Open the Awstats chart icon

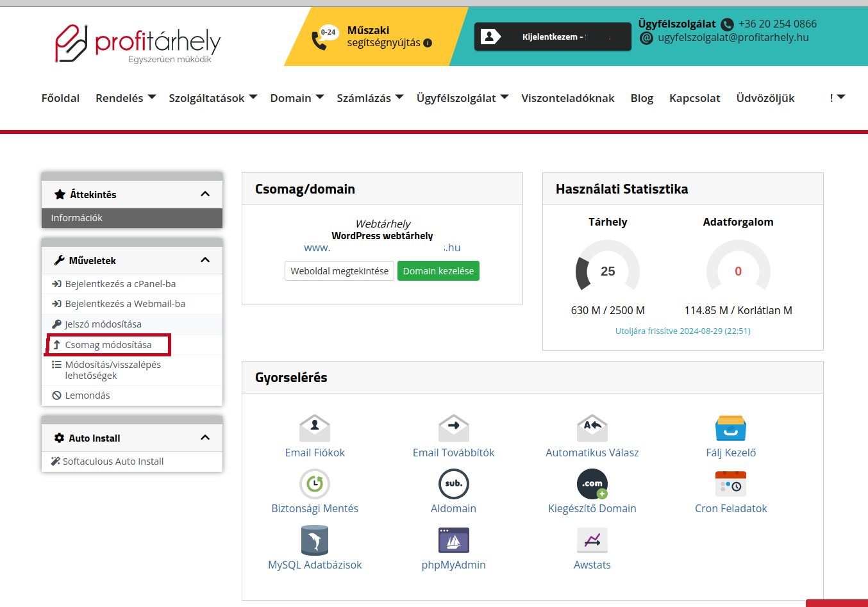pyautogui.click(x=592, y=540)
